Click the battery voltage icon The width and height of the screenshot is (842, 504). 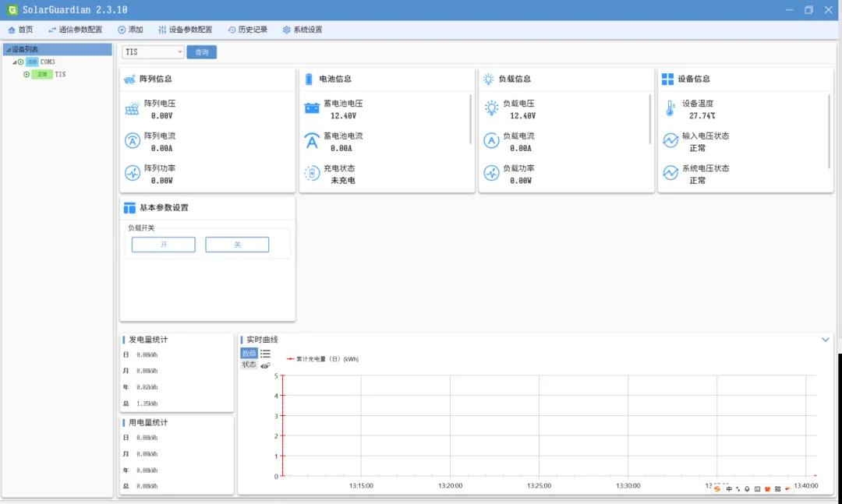(311, 109)
